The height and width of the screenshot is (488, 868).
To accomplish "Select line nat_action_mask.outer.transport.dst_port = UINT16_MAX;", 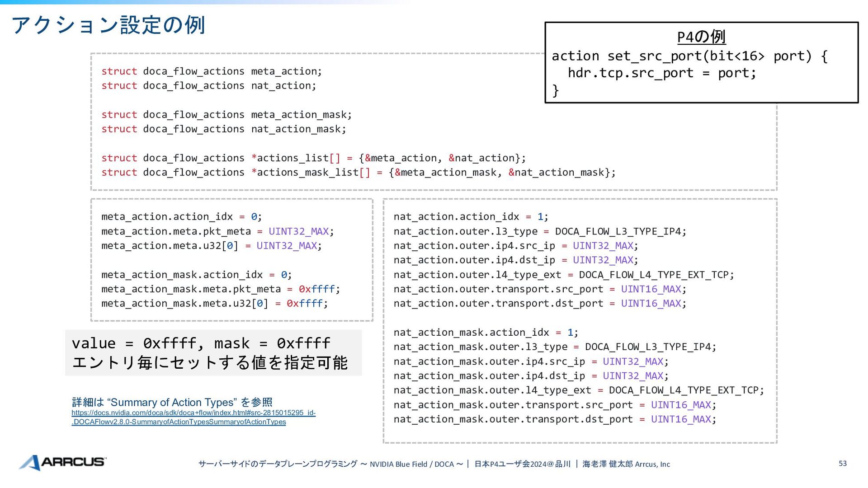I will point(555,419).
